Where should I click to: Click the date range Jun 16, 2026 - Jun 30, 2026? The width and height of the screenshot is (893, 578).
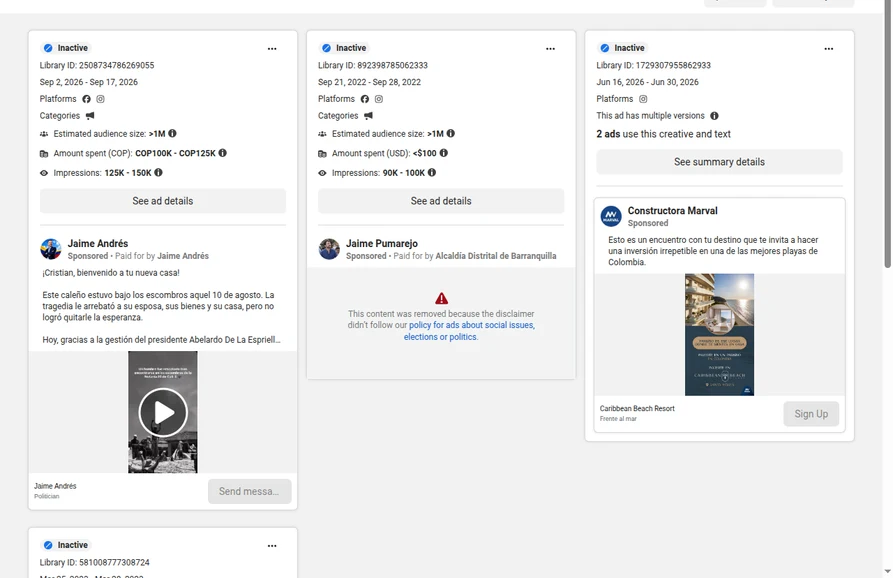click(647, 82)
